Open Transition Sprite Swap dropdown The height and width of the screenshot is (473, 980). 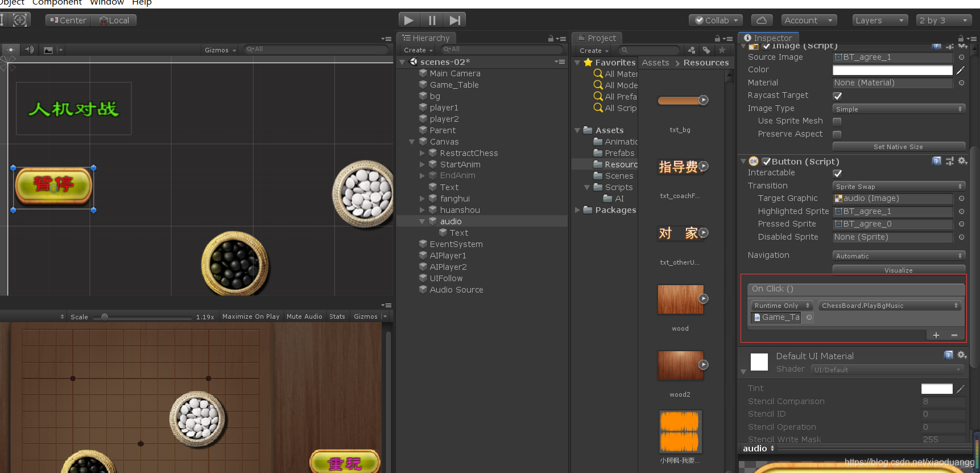pos(899,186)
